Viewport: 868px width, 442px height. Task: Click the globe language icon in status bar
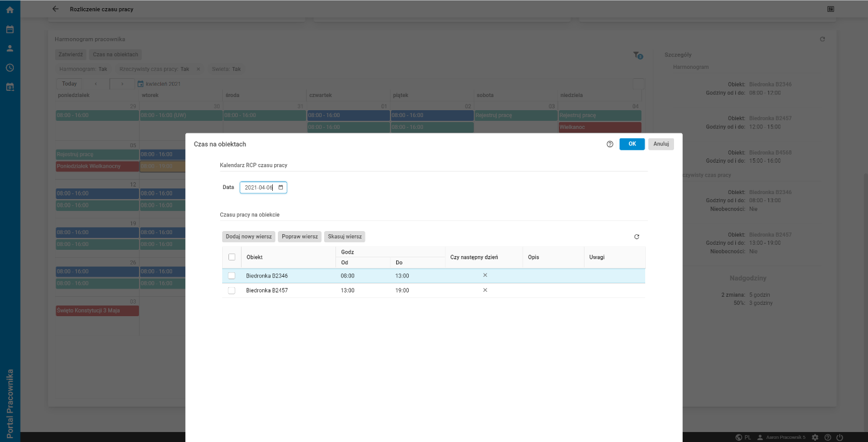[739, 437]
